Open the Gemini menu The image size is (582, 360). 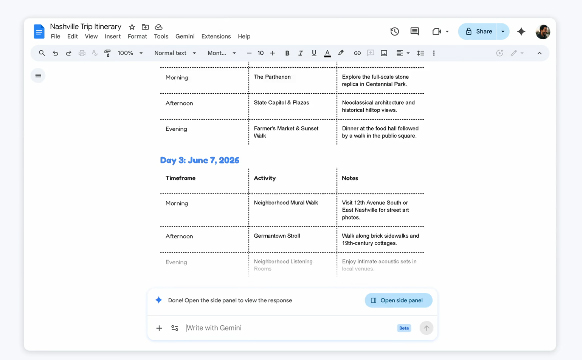[185, 36]
